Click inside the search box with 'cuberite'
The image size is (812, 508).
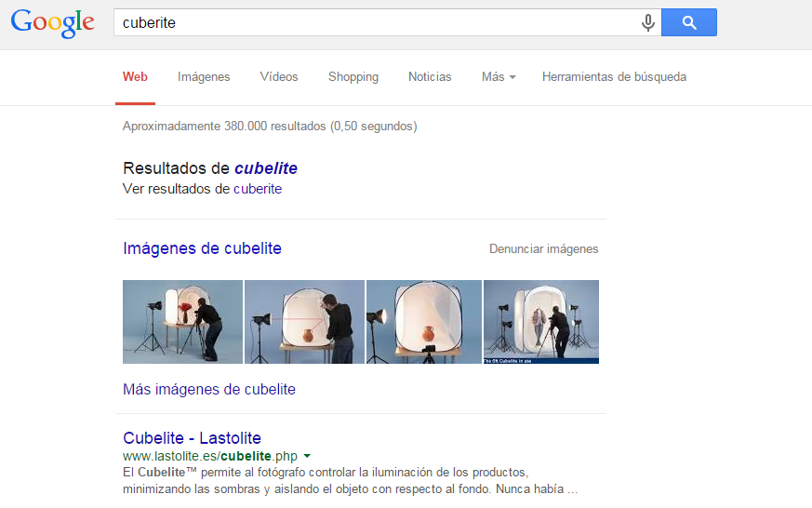372,23
